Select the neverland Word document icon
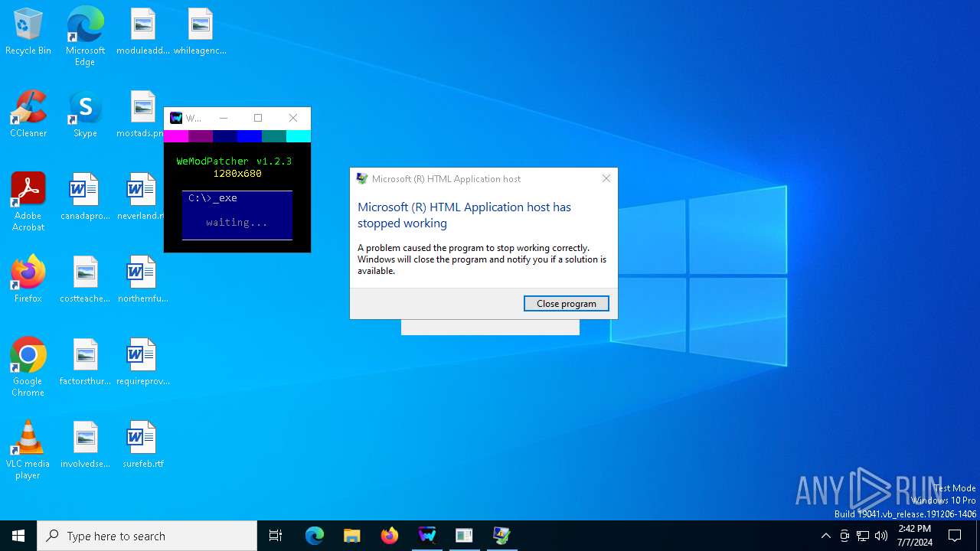 click(142, 191)
